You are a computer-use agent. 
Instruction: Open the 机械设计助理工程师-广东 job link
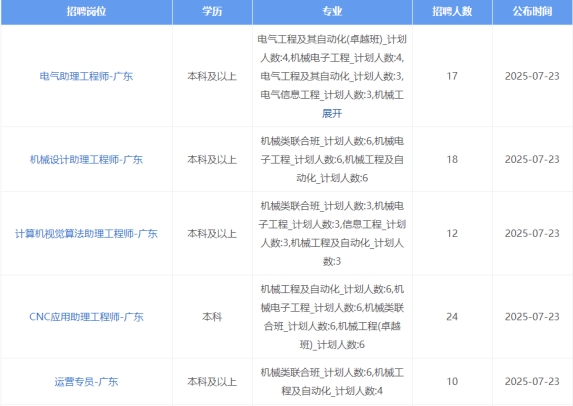pos(86,159)
